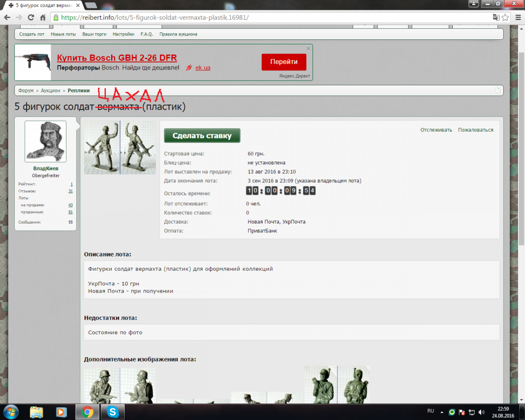Show hidden system tray icons
This screenshot has width=525, height=420.
(442, 412)
